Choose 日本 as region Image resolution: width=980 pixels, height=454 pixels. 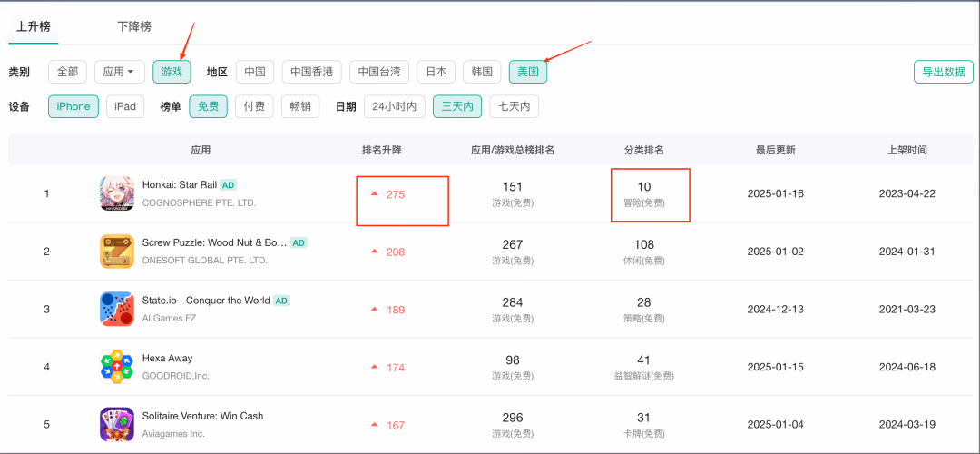pos(436,72)
